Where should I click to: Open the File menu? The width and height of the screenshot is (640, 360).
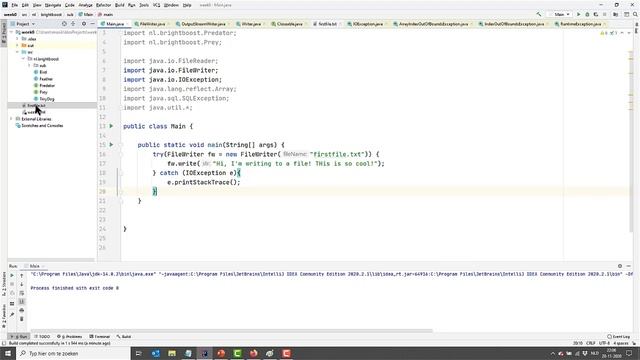[14, 5]
